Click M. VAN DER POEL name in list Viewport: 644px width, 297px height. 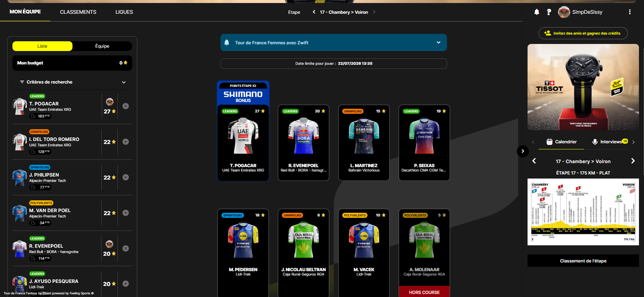[50, 210]
